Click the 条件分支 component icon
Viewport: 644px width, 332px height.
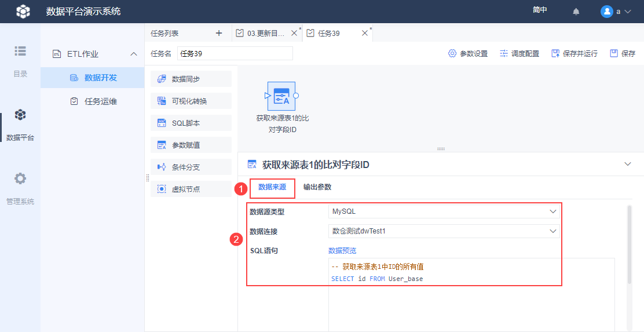(162, 167)
